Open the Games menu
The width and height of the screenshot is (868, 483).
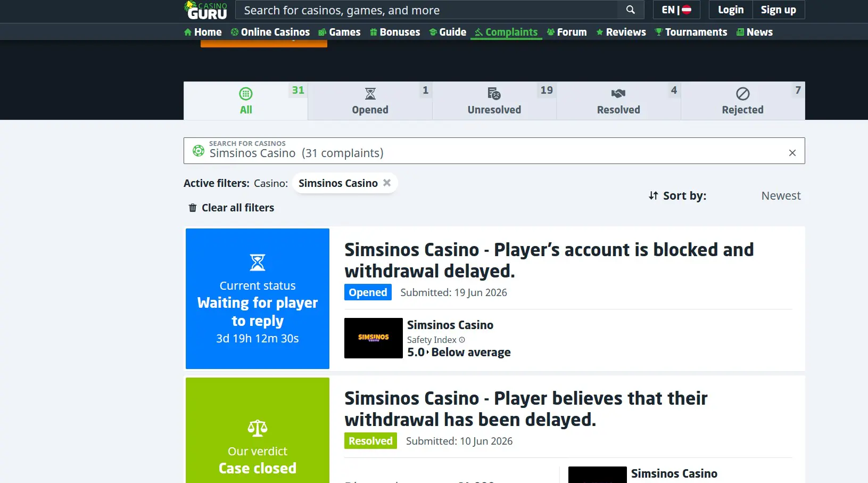[x=339, y=32]
